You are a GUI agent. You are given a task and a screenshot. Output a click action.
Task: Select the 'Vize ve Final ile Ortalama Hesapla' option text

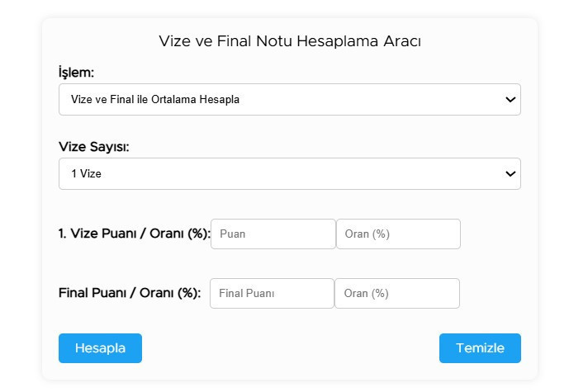[155, 100]
